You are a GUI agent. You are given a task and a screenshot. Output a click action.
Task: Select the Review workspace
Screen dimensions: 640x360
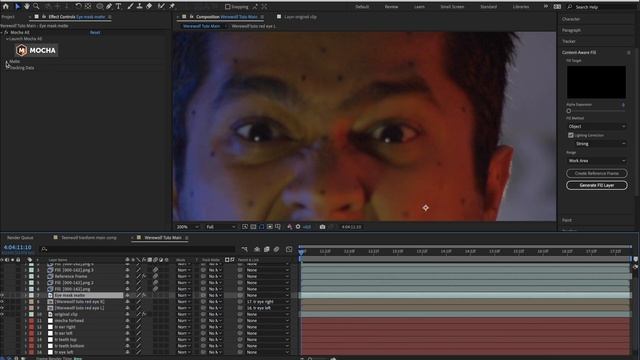click(391, 7)
